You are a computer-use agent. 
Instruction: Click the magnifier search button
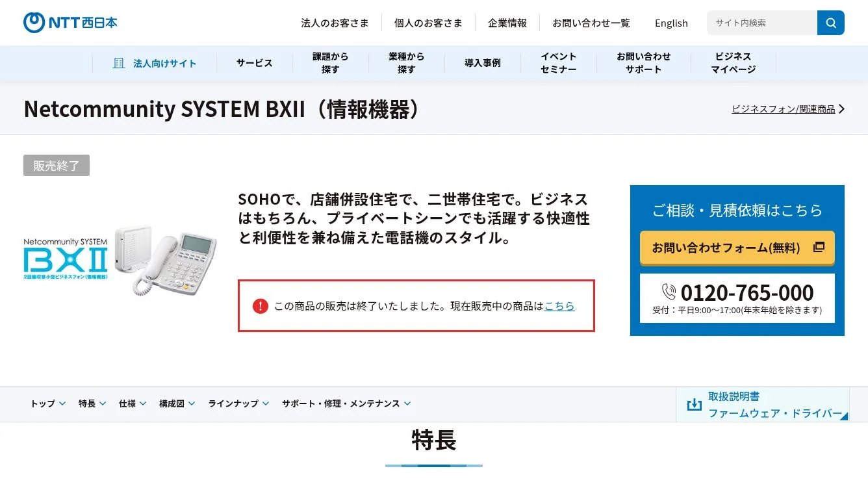(831, 23)
